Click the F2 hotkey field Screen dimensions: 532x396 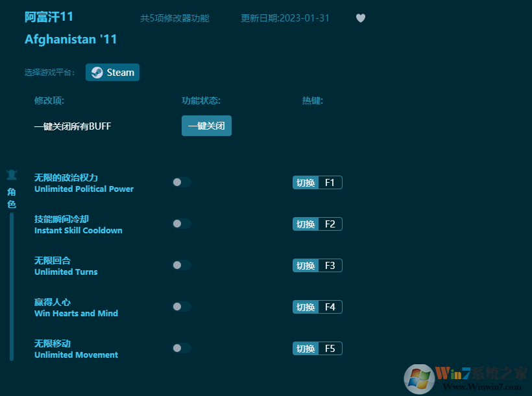[330, 224]
